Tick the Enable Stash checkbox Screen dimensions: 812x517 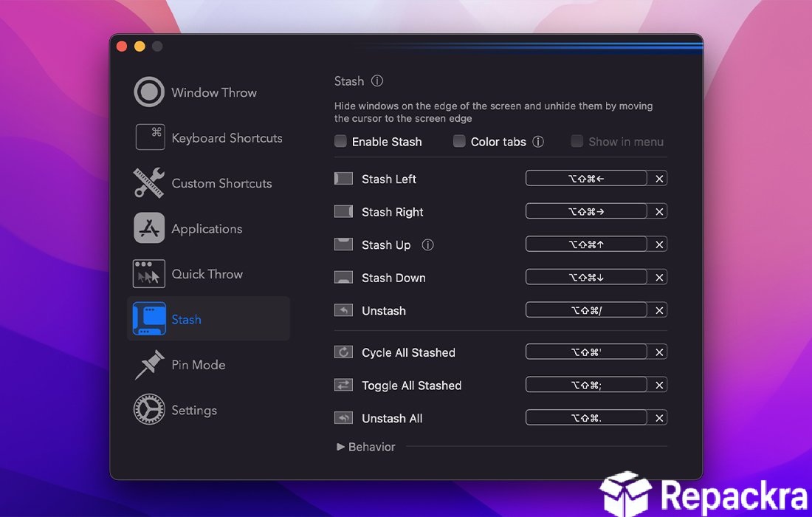[x=340, y=141]
